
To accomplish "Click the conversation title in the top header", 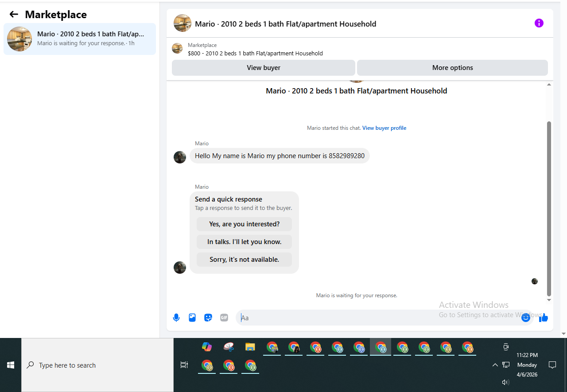I will coord(286,24).
